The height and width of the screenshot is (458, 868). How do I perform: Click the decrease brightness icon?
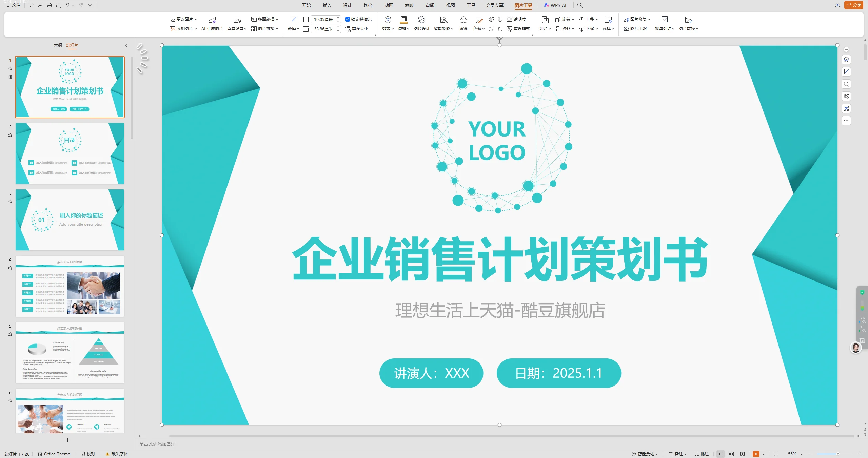[500, 29]
